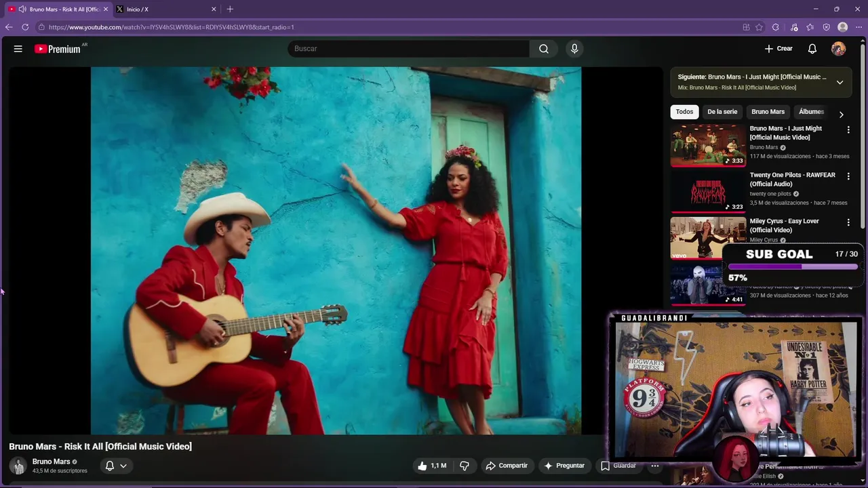Open more actions ellipsis next to Guardar

[x=655, y=466]
